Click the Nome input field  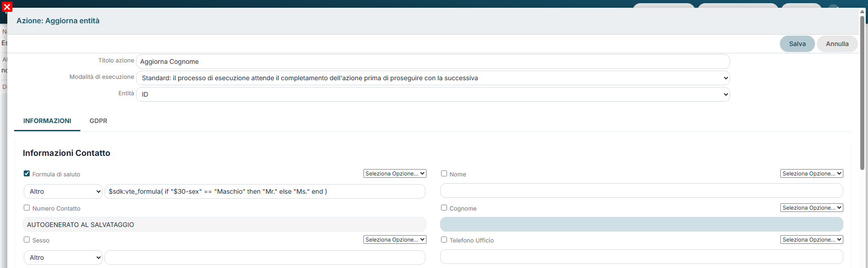(642, 191)
